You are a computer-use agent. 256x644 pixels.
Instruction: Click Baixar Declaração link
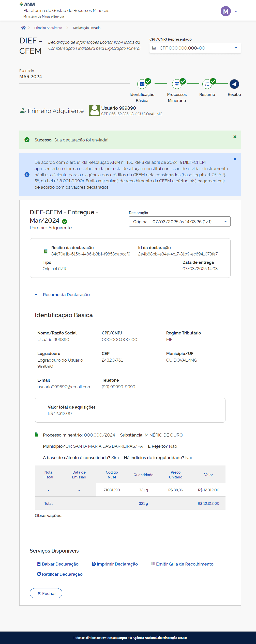(x=58, y=564)
